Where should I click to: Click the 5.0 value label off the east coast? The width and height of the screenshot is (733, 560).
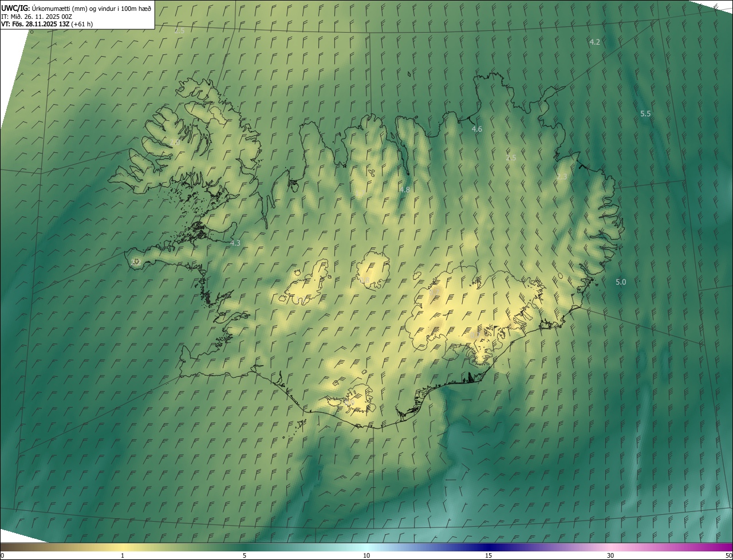[621, 282]
